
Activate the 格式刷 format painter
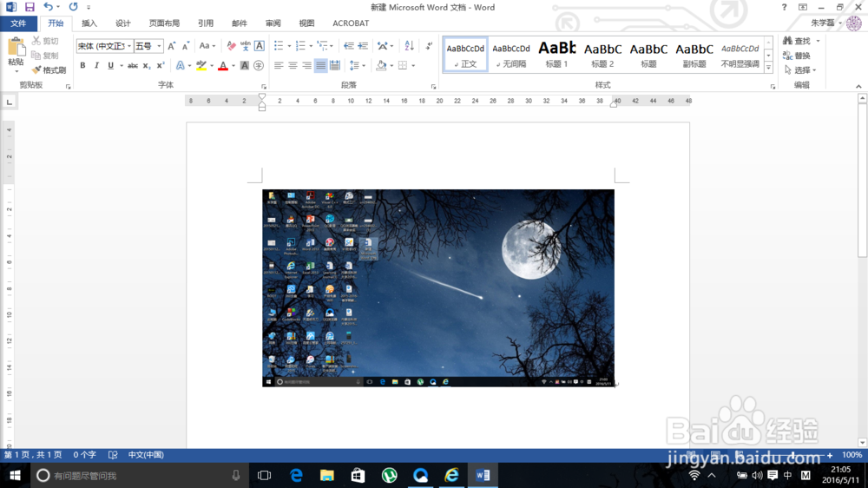coord(49,69)
